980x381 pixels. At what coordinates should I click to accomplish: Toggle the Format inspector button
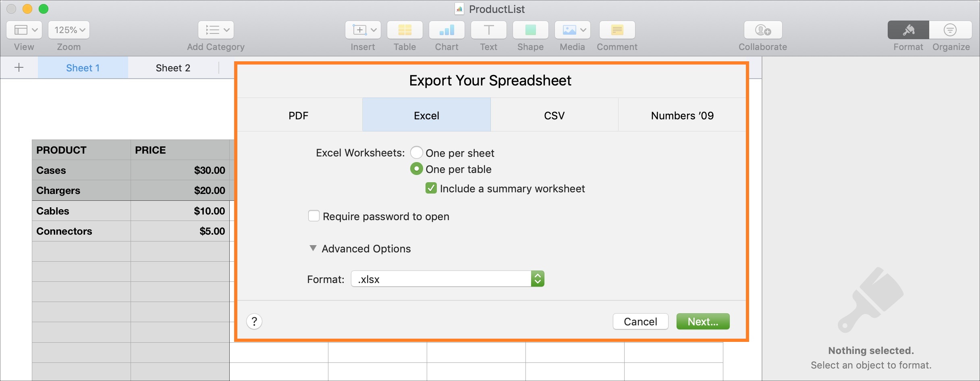point(908,30)
